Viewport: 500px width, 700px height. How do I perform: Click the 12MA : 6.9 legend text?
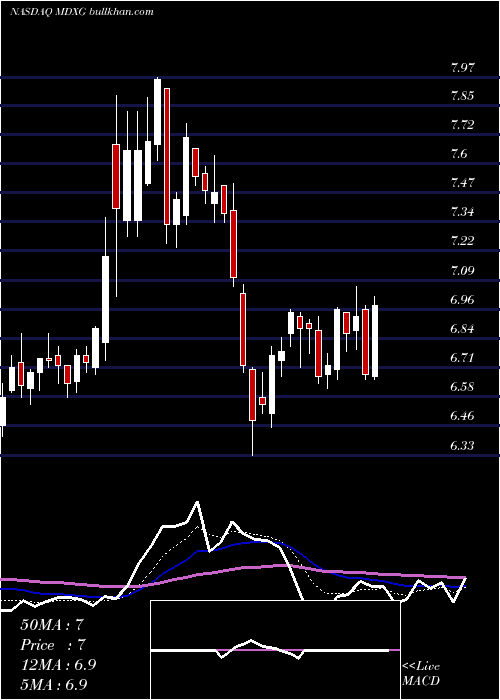58,665
